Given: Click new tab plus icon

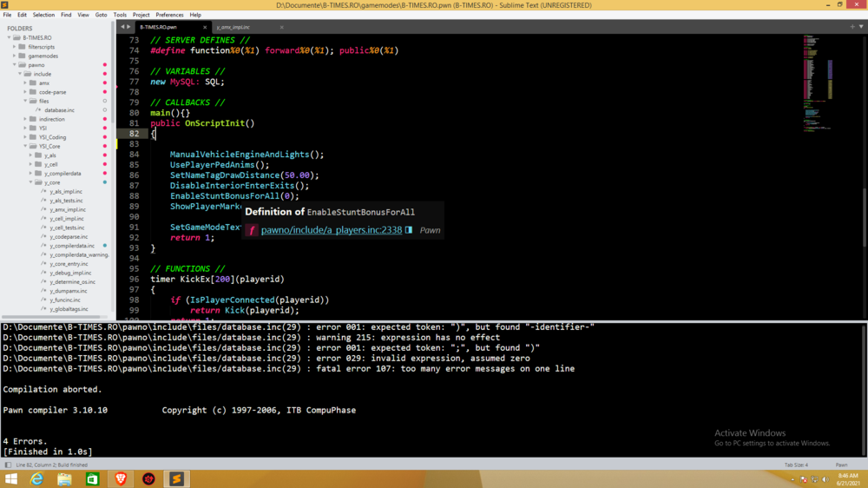Looking at the screenshot, I should tap(852, 27).
